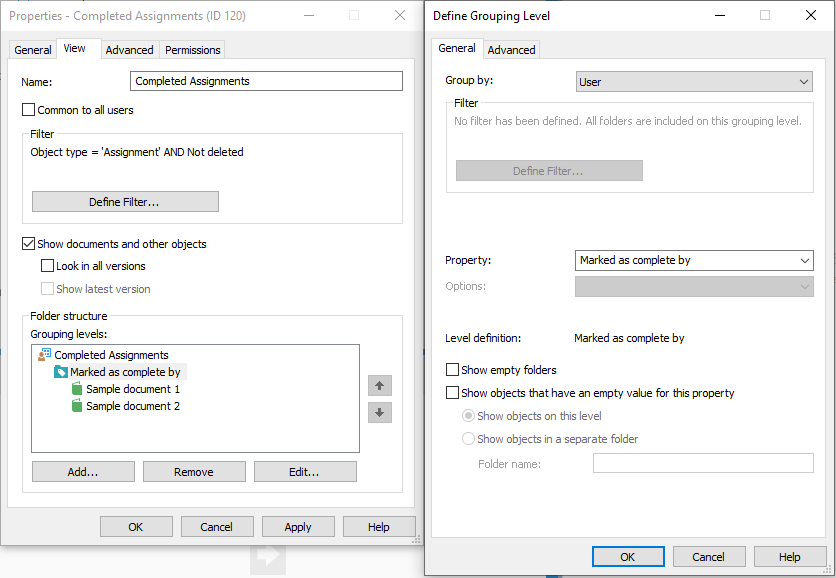Click Add... to add grouping level
This screenshot has width=836, height=578.
point(83,471)
